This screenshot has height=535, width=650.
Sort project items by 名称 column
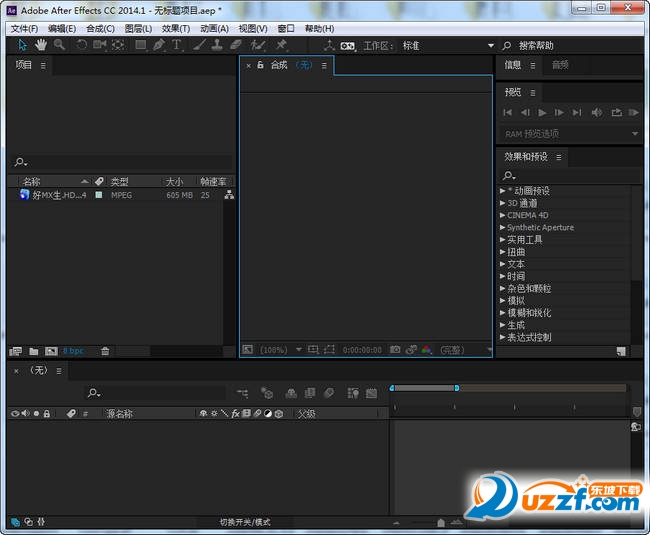pyautogui.click(x=32, y=182)
